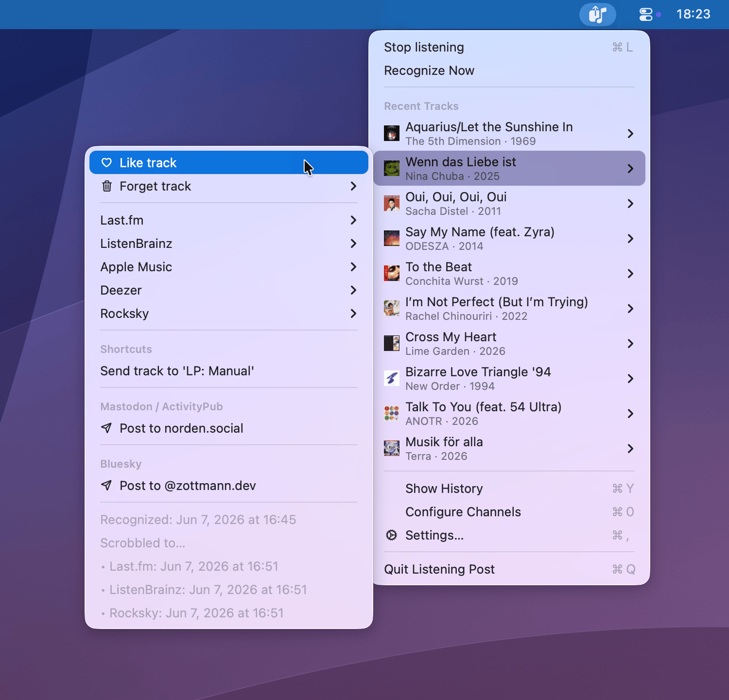Open the ListenBrainz menu entry
729x700 pixels.
(229, 244)
